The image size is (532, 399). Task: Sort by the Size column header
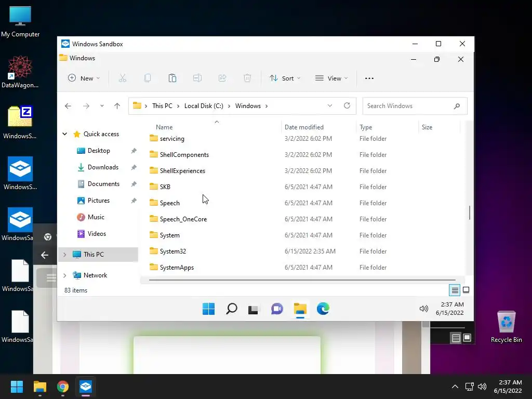click(x=427, y=127)
